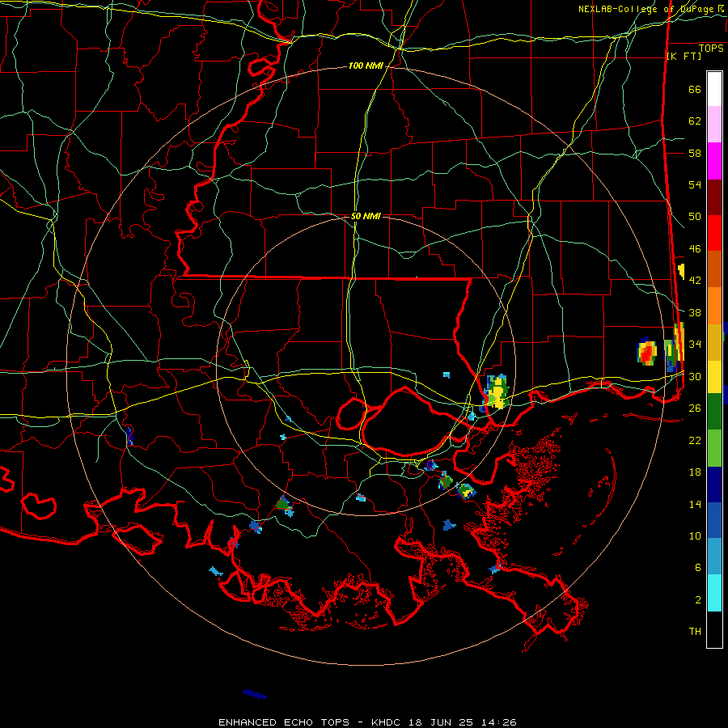Viewport: 728px width, 728px height.
Task: Click the '2' legend value
Action: pos(698,600)
